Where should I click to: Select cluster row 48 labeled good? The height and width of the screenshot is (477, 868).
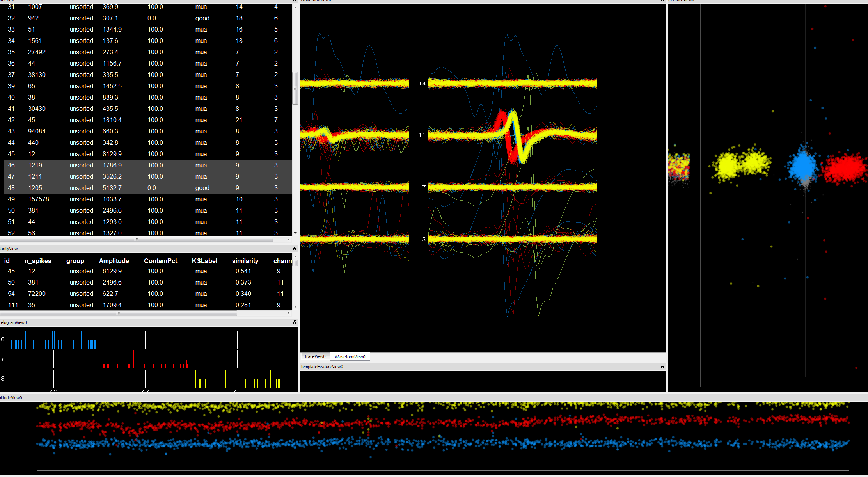pyautogui.click(x=147, y=188)
